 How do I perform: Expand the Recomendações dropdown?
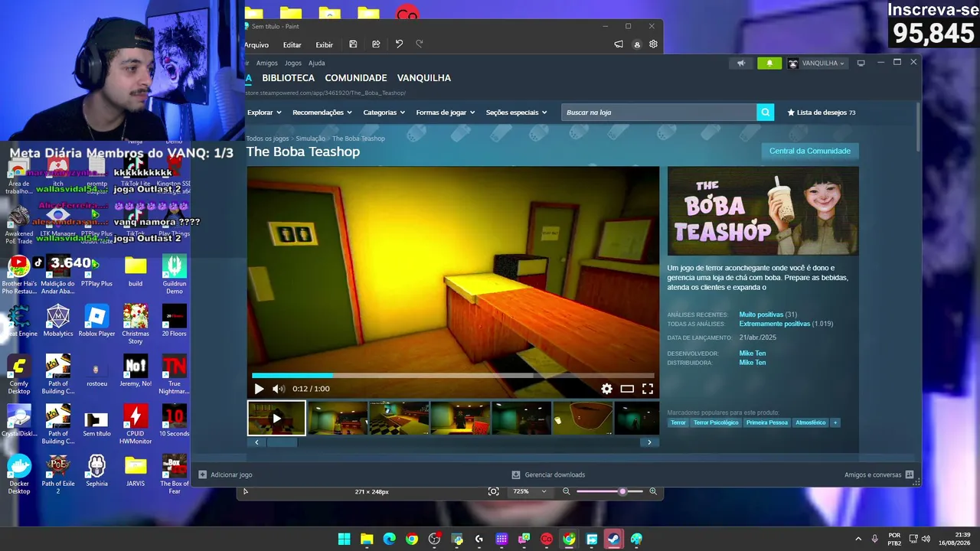tap(322, 112)
